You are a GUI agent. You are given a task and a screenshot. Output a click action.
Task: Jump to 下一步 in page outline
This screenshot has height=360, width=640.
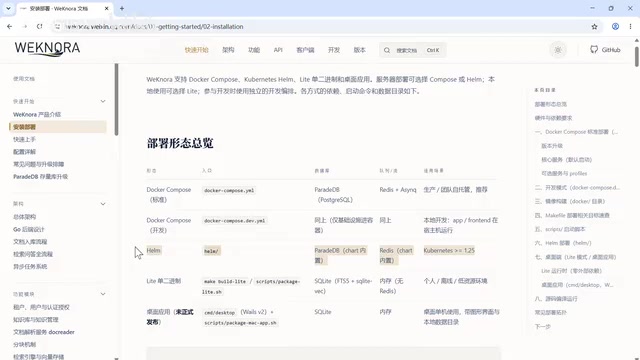tap(542, 327)
